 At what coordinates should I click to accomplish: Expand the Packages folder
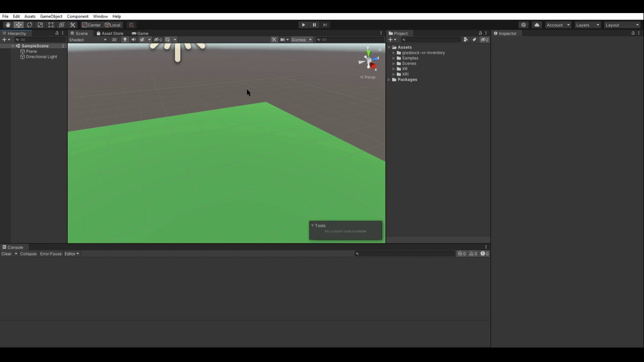[389, 79]
